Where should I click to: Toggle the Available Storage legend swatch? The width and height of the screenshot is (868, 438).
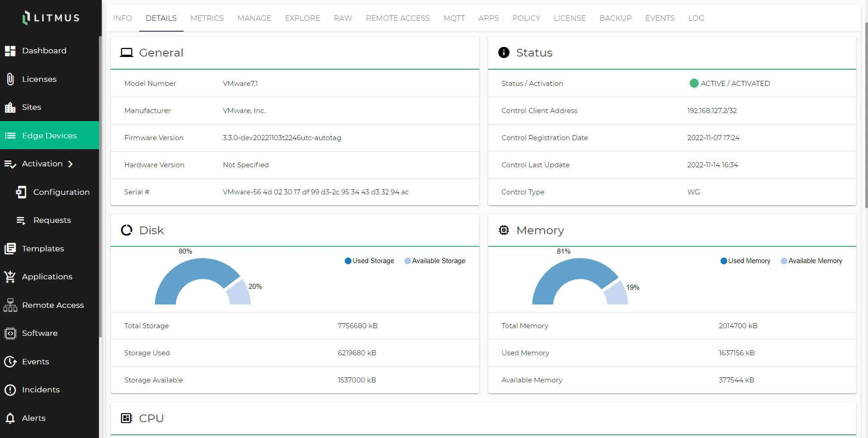(x=407, y=261)
